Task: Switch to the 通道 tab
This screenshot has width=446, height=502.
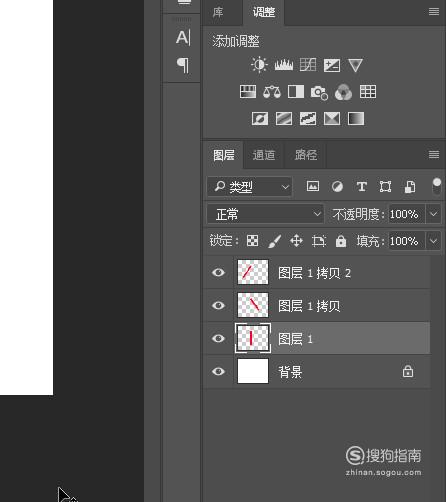Action: coord(264,155)
